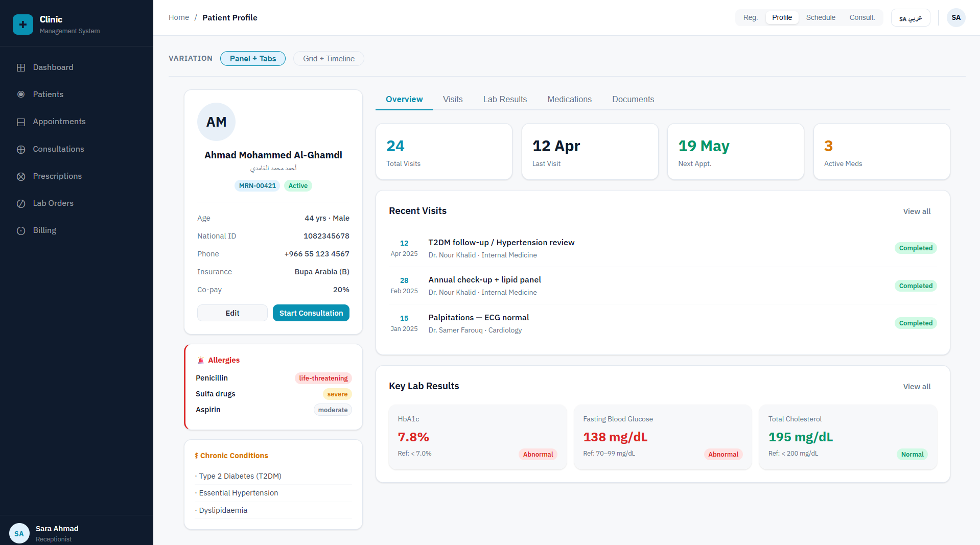Click the lightning icon beside Chronic Conditions
The width and height of the screenshot is (980, 545).
point(196,455)
